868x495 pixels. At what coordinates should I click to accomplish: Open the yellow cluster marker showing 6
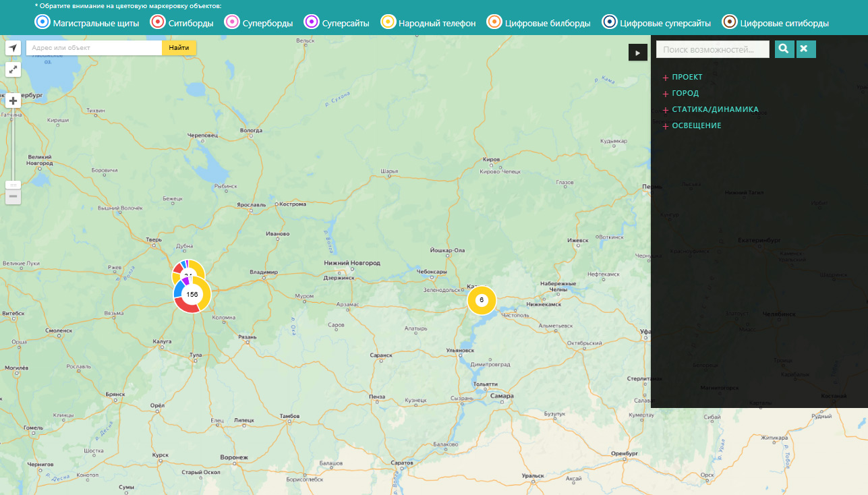[x=482, y=300]
